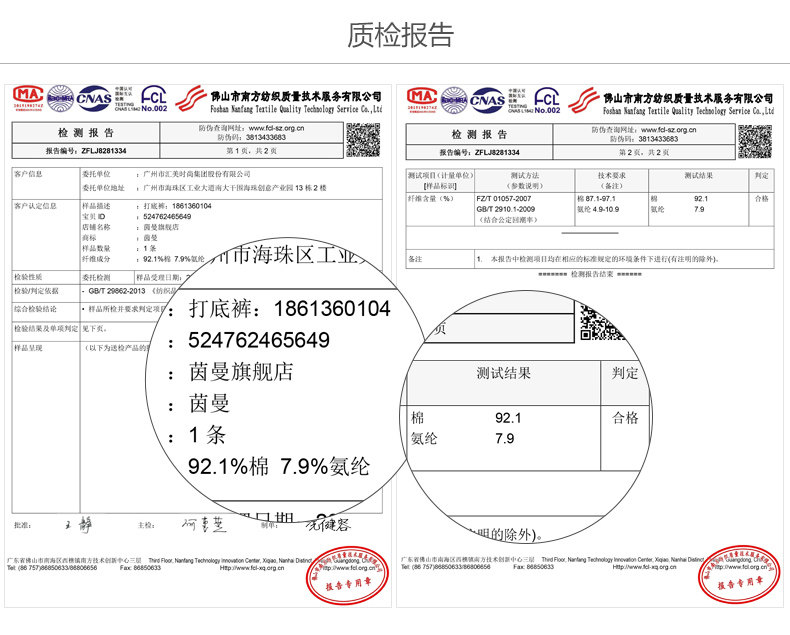790x635 pixels.
Task: Click the 检测报告 heading on page 1
Action: (x=86, y=133)
